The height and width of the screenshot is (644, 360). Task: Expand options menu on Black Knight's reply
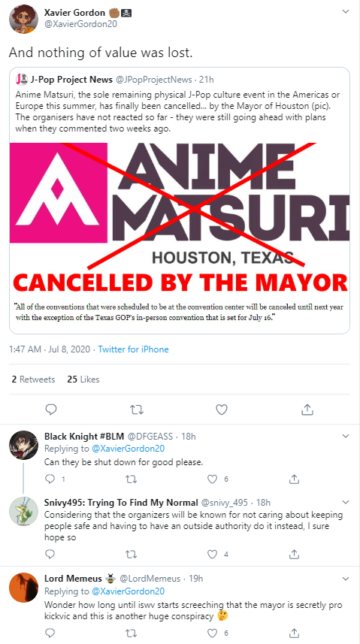(346, 436)
